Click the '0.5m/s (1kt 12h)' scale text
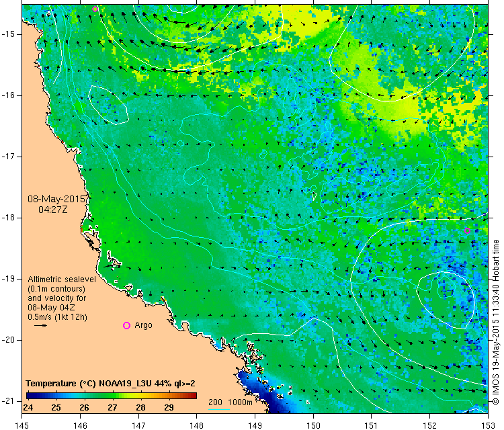The image size is (504, 430). click(57, 317)
